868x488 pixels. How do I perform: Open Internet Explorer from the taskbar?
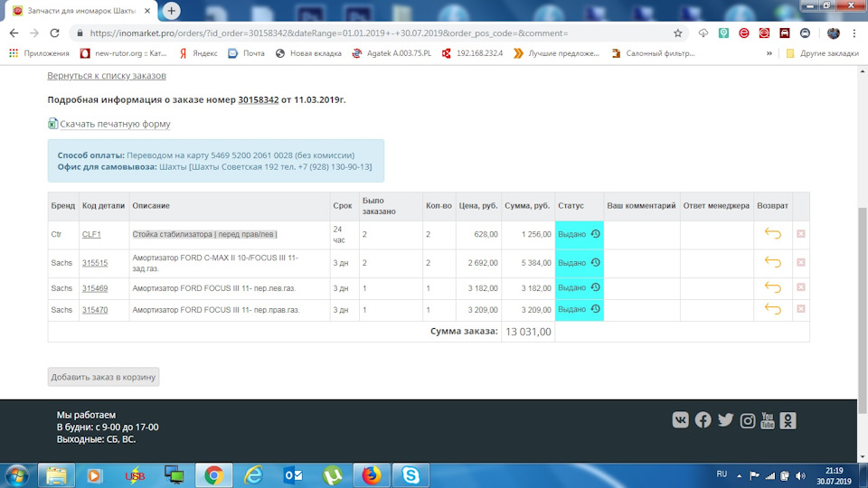(253, 475)
